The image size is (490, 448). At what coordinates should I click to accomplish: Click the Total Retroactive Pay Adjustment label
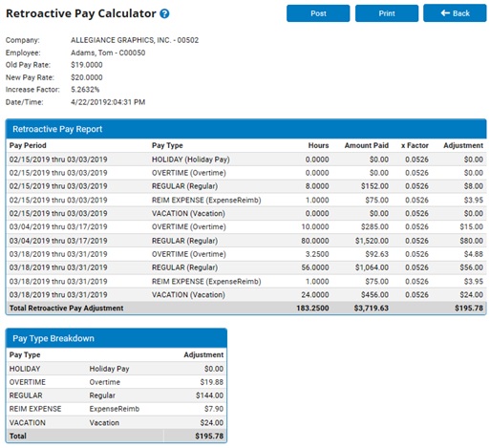[x=66, y=309]
